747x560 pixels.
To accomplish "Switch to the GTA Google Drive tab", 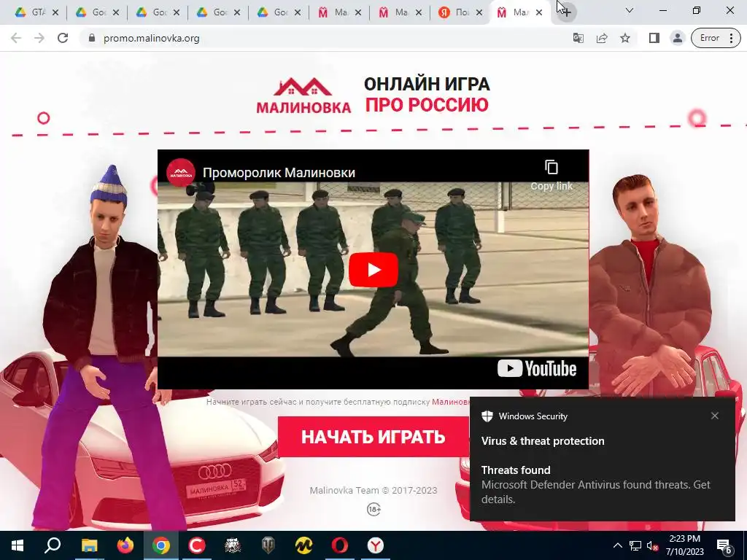I will coord(37,12).
